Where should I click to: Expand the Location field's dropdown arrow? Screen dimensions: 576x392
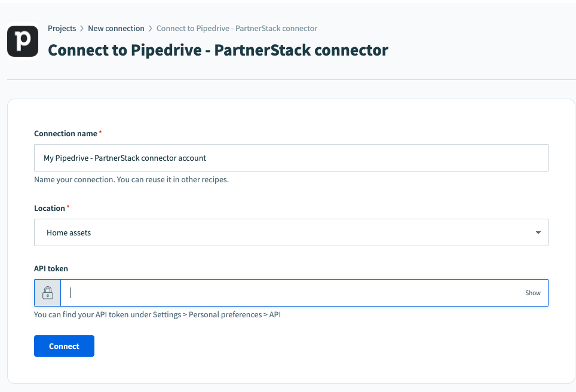point(538,232)
